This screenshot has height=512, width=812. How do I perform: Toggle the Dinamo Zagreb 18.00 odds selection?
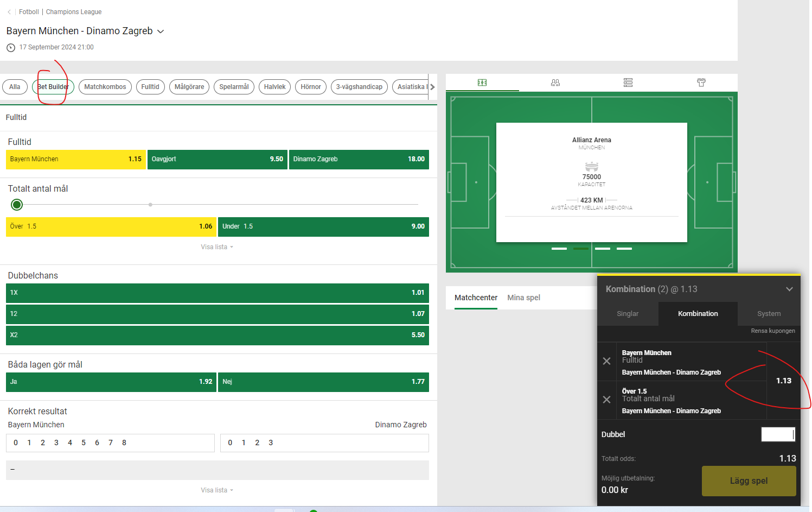click(x=359, y=159)
